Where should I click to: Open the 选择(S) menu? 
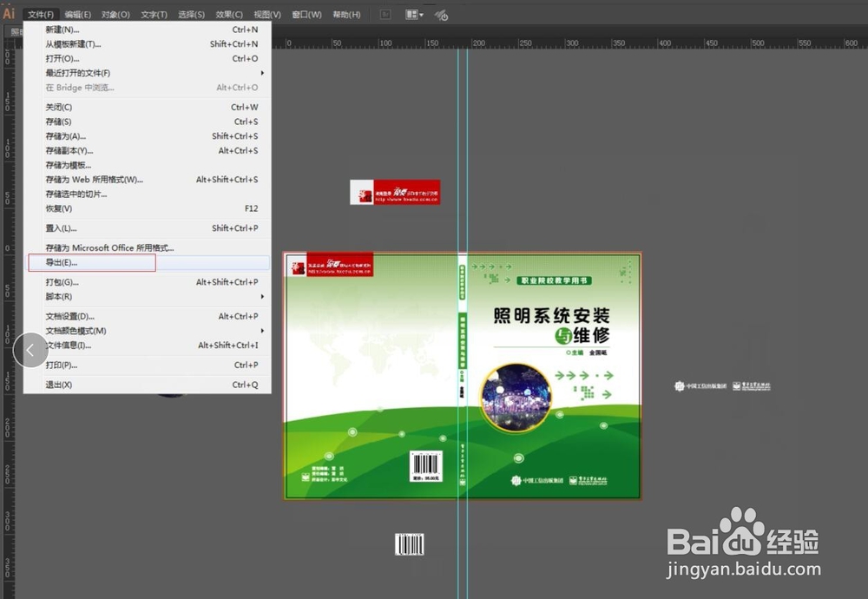192,15
